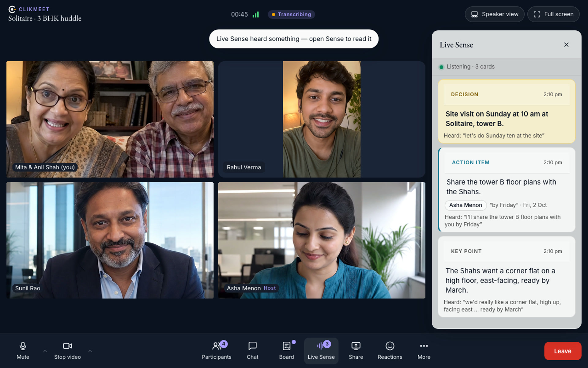Enter Full screen mode
Image resolution: width=588 pixels, height=368 pixels.
click(x=553, y=14)
